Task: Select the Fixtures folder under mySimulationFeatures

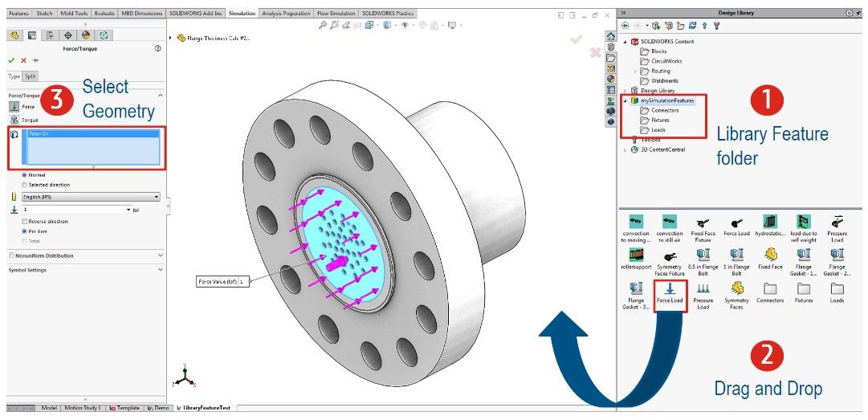Action: click(x=655, y=120)
